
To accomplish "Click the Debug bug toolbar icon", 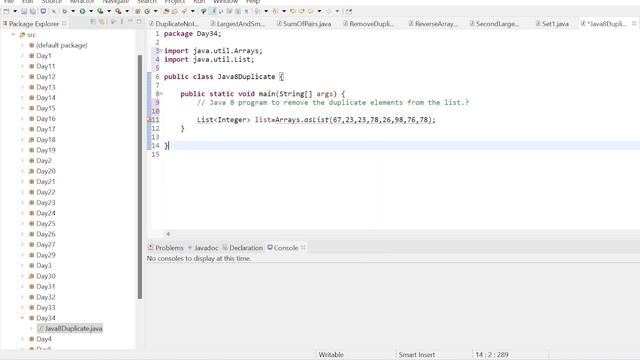I will pos(64,11).
